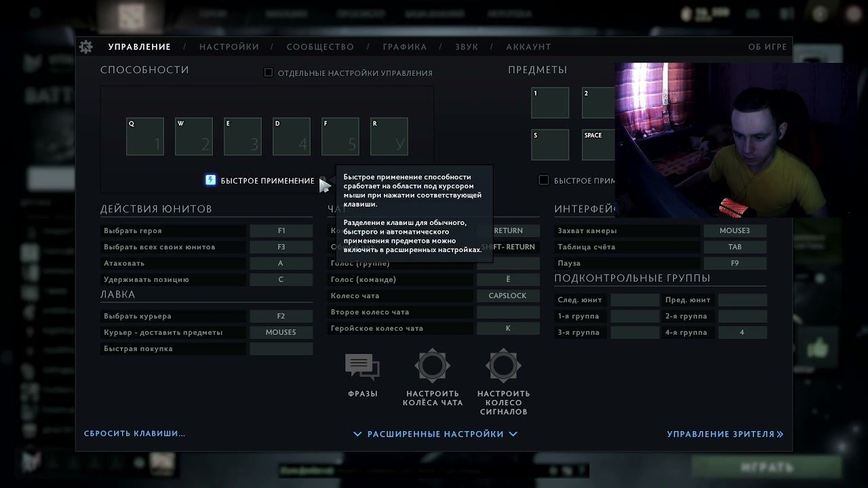Enable Отдельные настройки управления checkbox
This screenshot has height=488, width=868.
[269, 73]
